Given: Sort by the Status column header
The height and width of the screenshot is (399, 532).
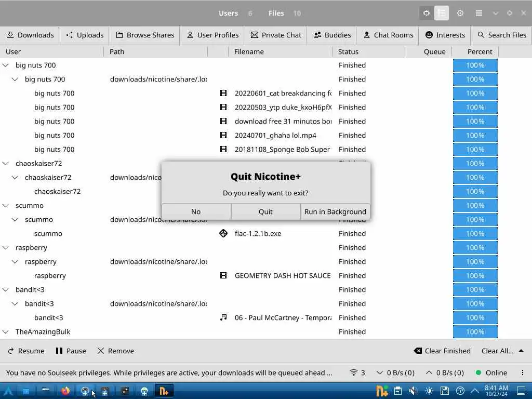Looking at the screenshot, I should [369, 51].
